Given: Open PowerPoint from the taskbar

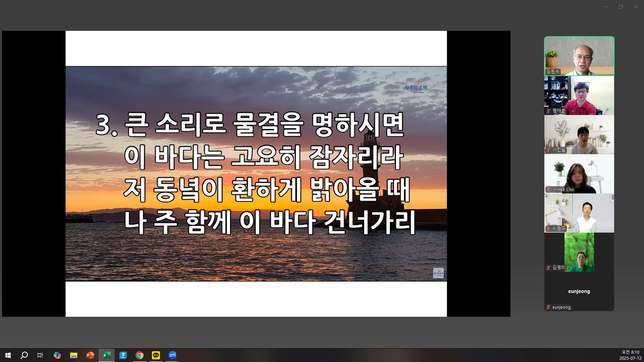Looking at the screenshot, I should (90, 355).
